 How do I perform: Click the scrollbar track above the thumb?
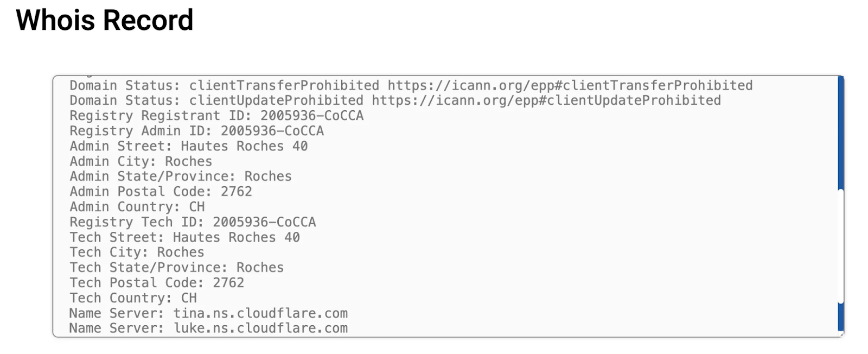pos(841,133)
